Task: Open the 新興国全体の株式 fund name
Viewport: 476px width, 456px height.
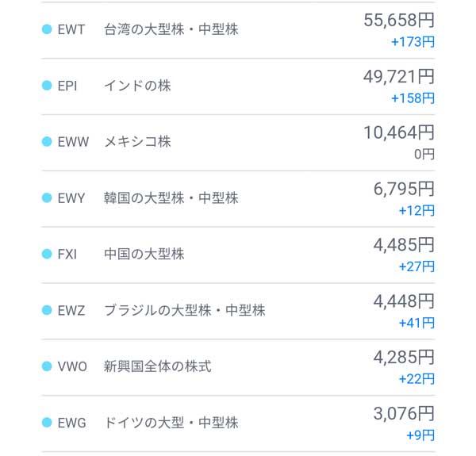Action: [157, 367]
